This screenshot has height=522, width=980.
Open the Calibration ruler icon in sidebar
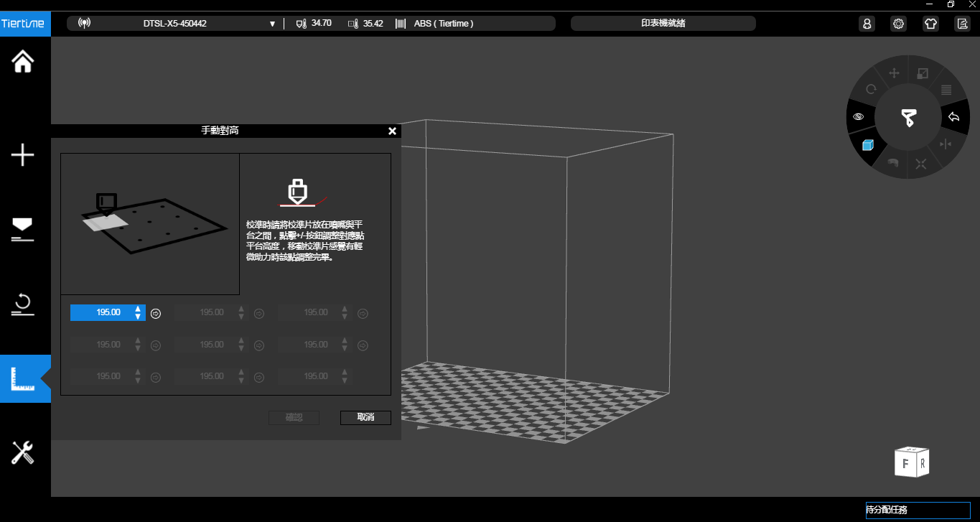[x=23, y=378]
